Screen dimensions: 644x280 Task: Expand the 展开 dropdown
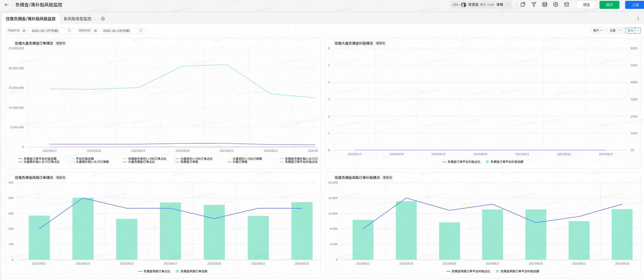click(x=598, y=30)
